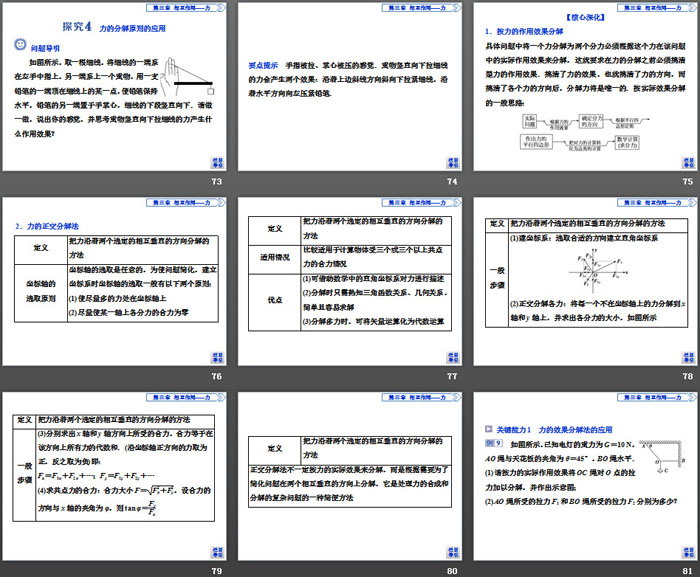Click slide number label 79
The width and height of the screenshot is (700, 577).
click(217, 571)
